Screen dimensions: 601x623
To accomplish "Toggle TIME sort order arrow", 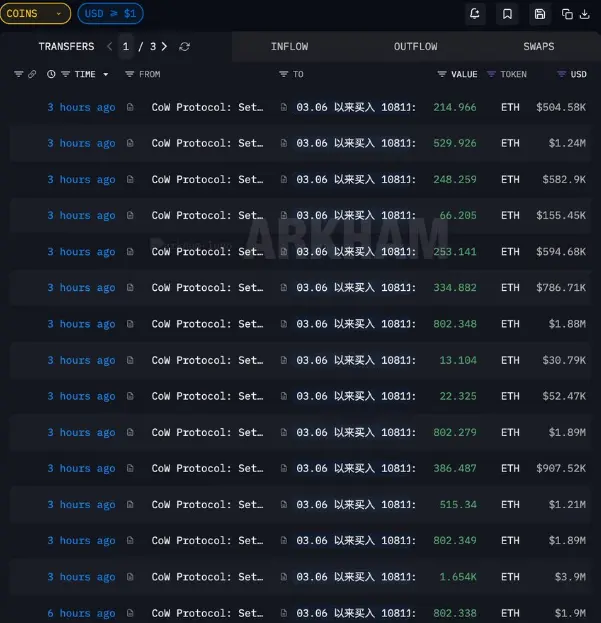I will point(106,74).
